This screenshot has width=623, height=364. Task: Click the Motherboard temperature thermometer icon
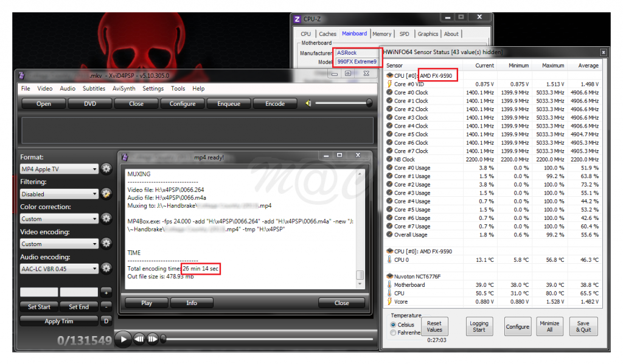point(389,284)
